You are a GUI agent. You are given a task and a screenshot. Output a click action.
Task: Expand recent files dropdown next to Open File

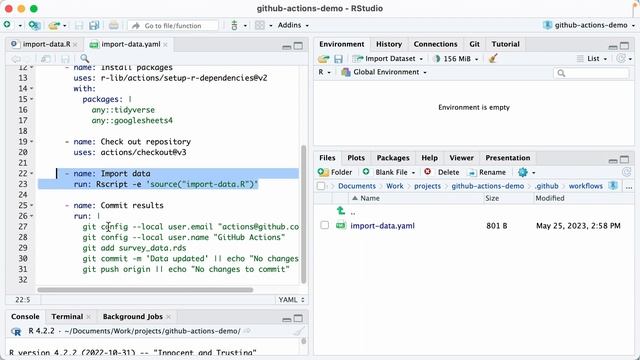(x=64, y=25)
